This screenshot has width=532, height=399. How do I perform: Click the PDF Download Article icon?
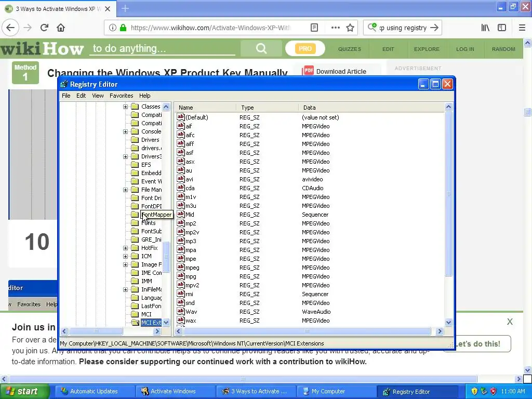click(x=308, y=71)
